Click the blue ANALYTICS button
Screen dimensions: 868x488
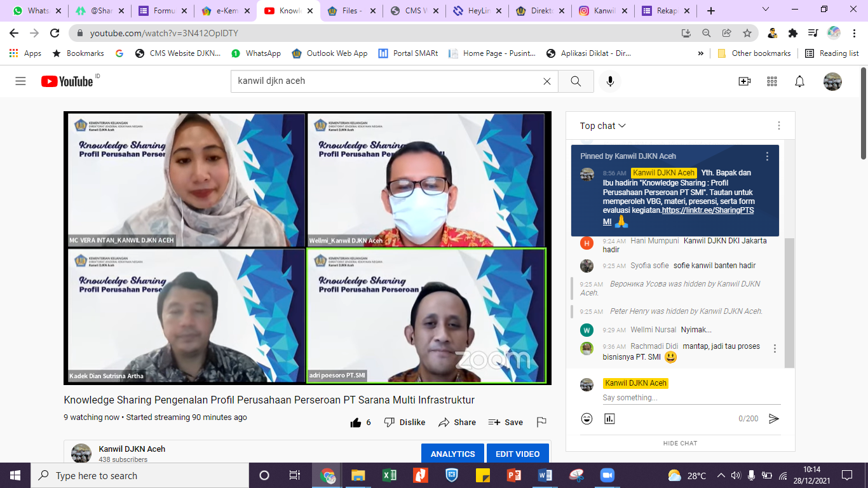pyautogui.click(x=452, y=454)
